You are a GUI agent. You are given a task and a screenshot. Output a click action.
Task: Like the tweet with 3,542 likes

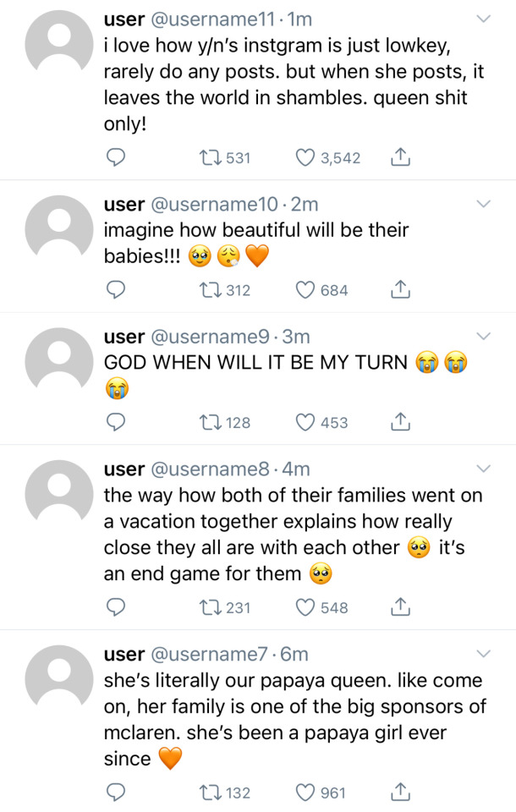[x=305, y=157]
